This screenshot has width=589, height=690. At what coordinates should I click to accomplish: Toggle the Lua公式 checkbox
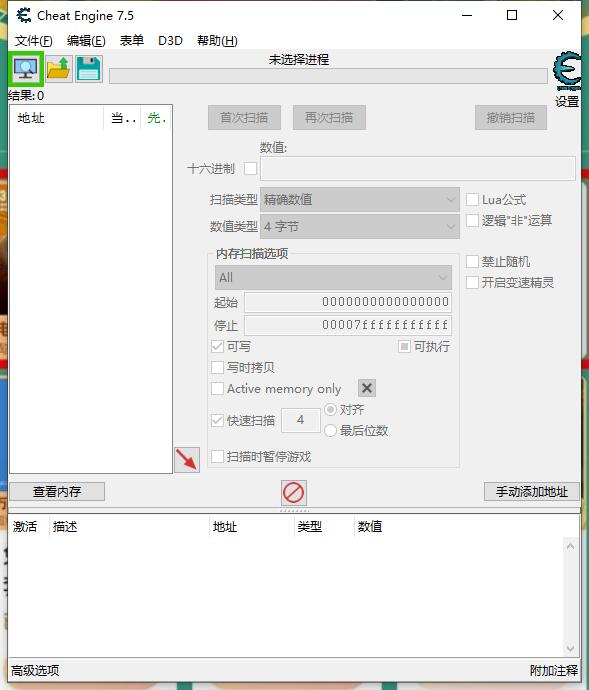click(x=472, y=199)
